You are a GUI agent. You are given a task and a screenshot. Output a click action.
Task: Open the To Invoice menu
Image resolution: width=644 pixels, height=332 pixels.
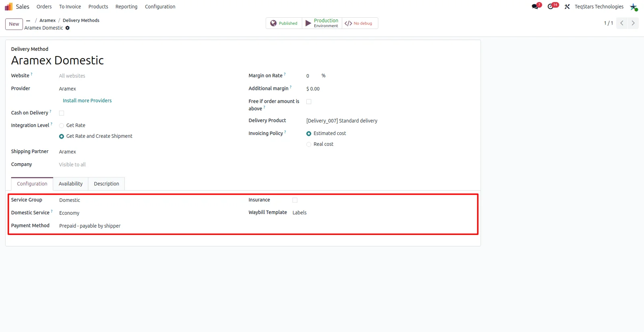pos(70,7)
